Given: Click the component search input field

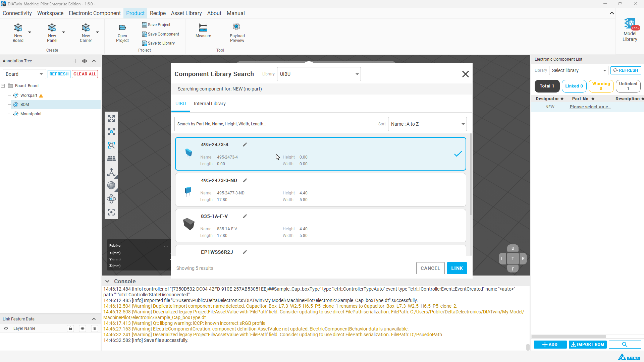Looking at the screenshot, I should tap(275, 124).
